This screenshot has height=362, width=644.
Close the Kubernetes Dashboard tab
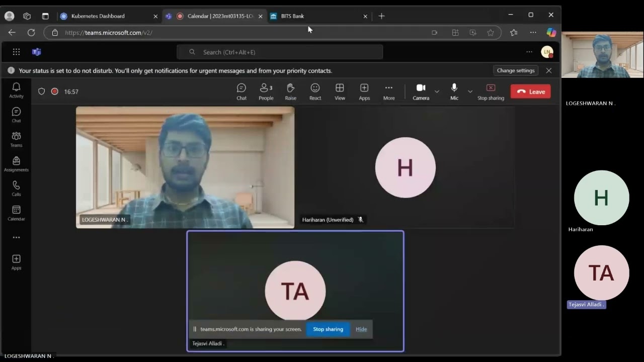[x=155, y=16]
